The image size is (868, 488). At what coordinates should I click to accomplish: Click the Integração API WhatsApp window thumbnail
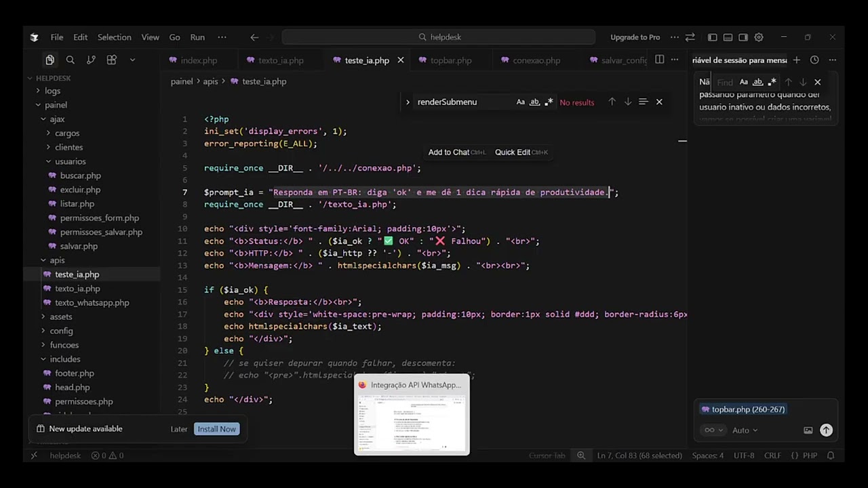coord(412,414)
